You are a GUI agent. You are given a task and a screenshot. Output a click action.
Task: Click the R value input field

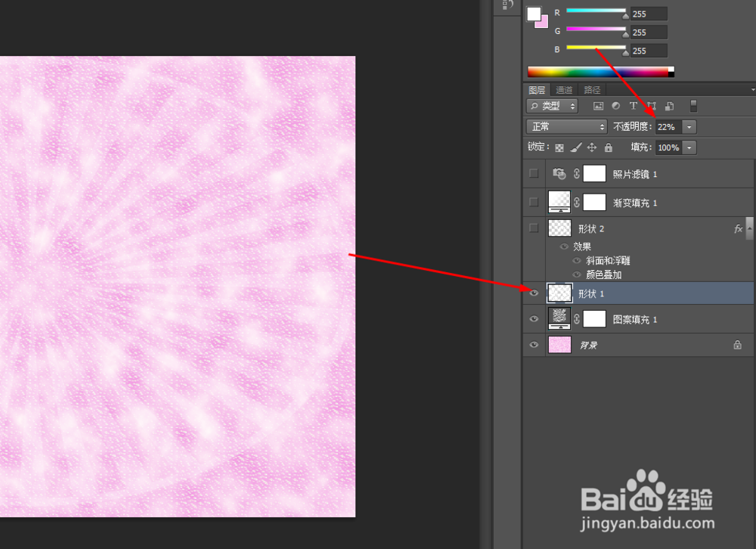click(649, 14)
